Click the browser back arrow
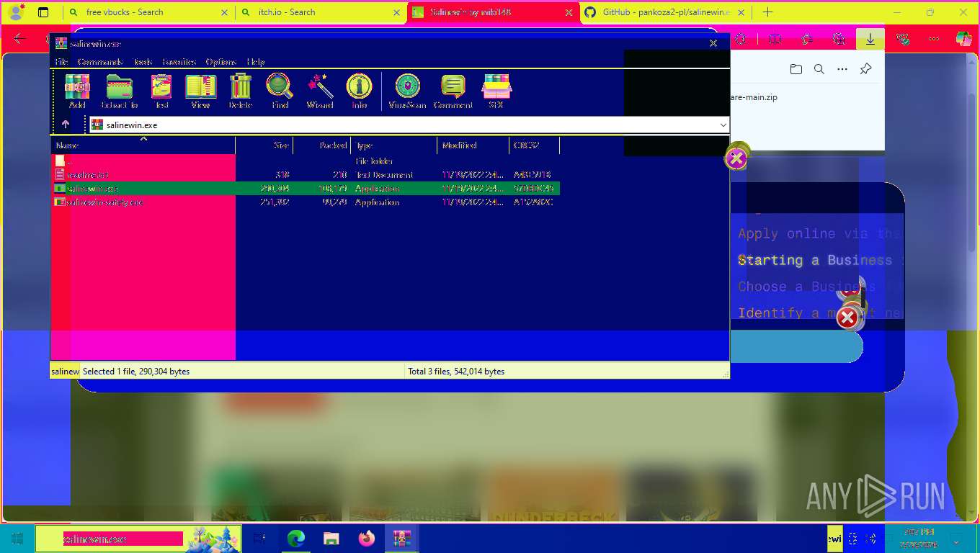This screenshot has width=980, height=553. [19, 40]
